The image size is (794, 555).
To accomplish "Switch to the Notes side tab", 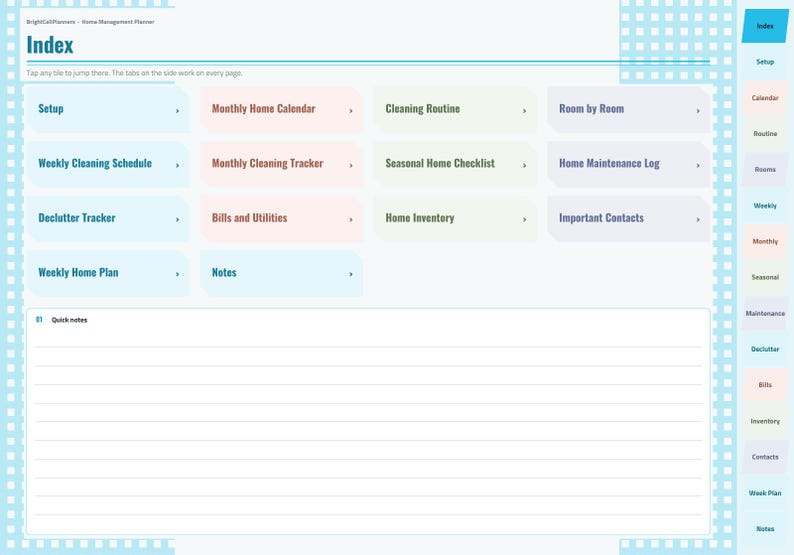I will pyautogui.click(x=765, y=529).
